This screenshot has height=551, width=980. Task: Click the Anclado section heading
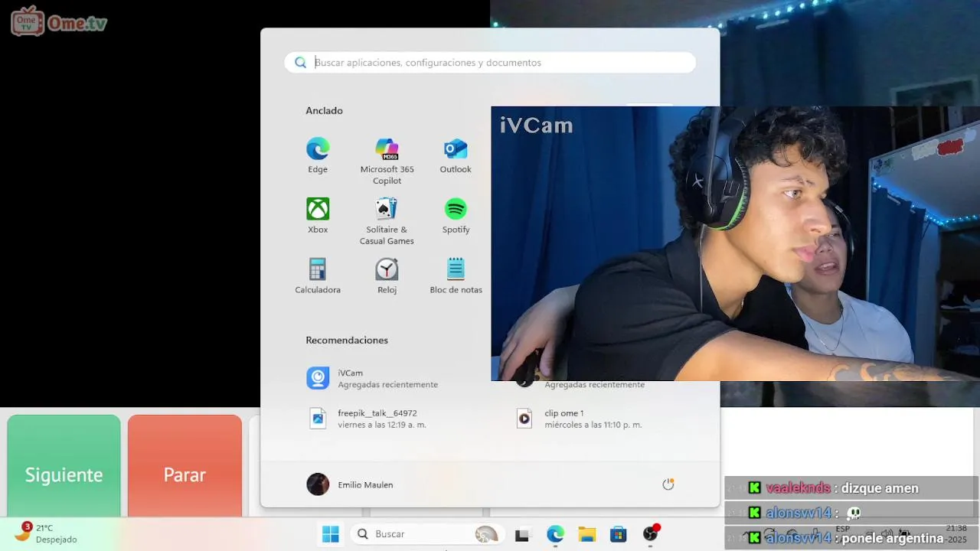(x=324, y=110)
